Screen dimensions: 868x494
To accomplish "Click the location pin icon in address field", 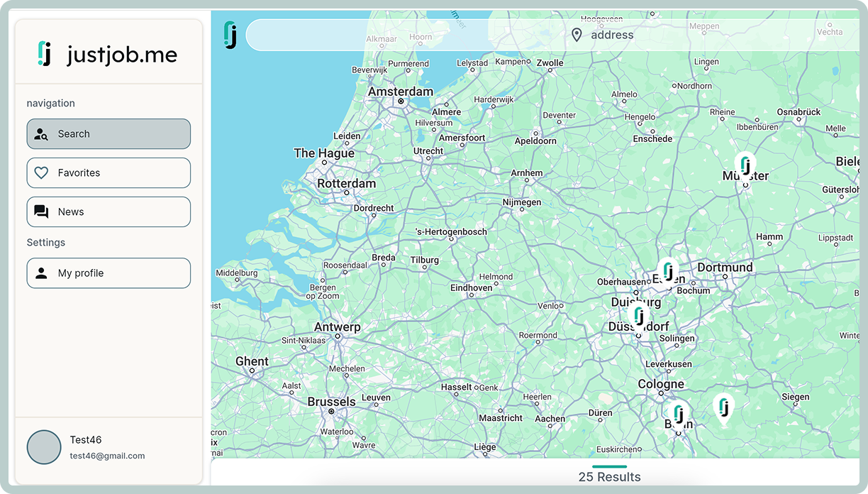I will [x=577, y=35].
